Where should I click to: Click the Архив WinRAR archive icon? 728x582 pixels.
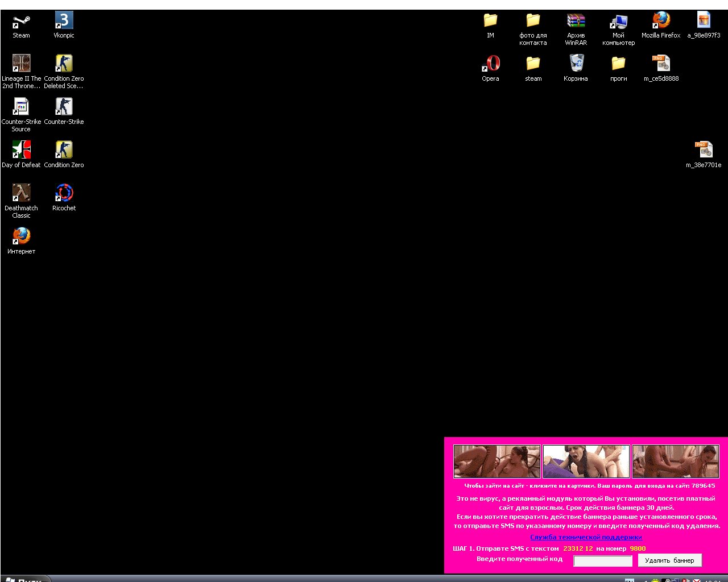pyautogui.click(x=576, y=29)
